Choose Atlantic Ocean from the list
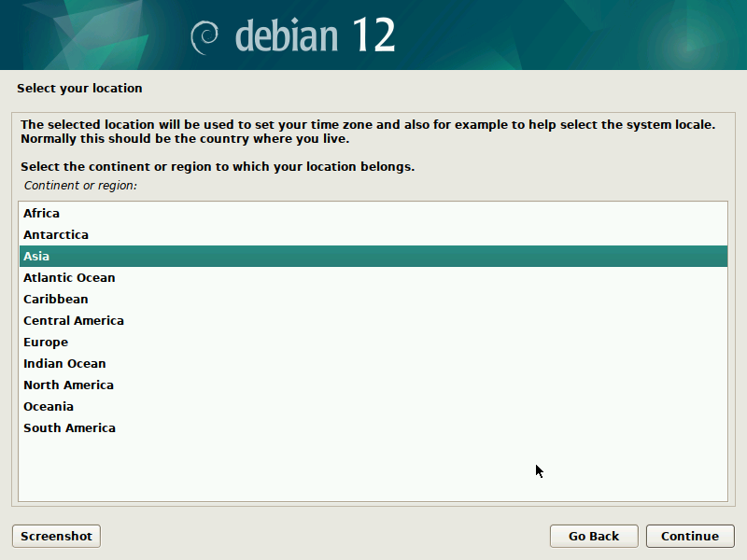The width and height of the screenshot is (747, 560). pos(69,277)
